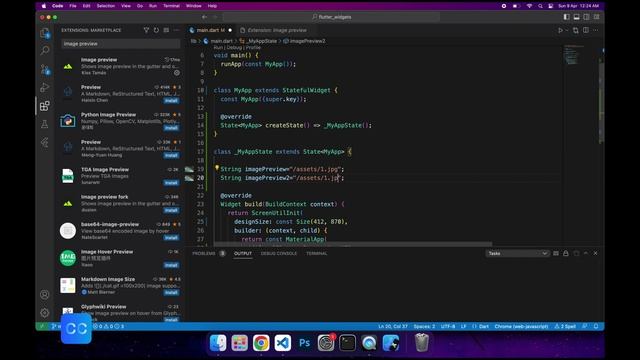Install Image preview fork extension
Viewport: 640px width, 360px height.
click(171, 210)
